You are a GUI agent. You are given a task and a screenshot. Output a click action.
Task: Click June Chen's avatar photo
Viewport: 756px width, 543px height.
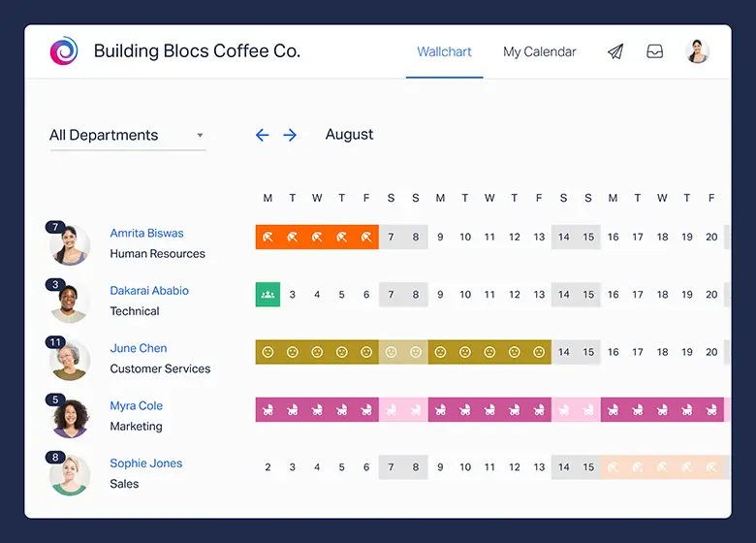click(x=70, y=360)
